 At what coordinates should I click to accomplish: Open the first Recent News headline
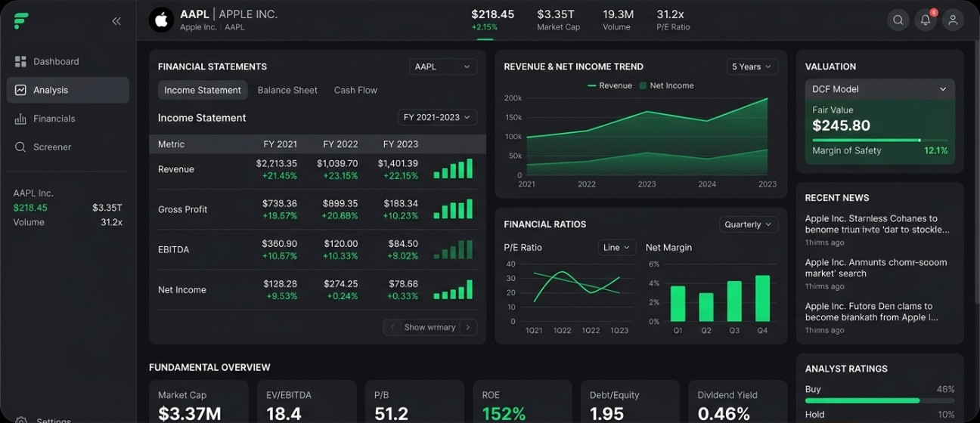pyautogui.click(x=876, y=224)
